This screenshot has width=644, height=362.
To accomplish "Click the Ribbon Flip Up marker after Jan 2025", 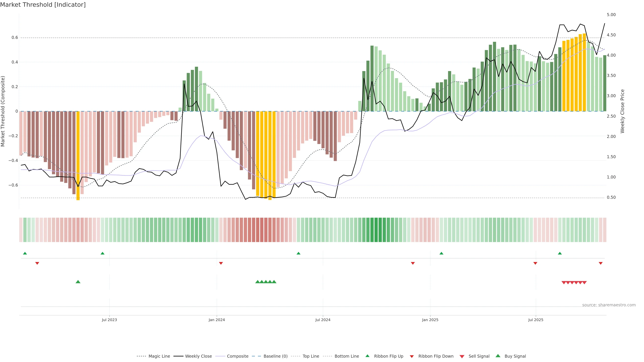I will [441, 253].
